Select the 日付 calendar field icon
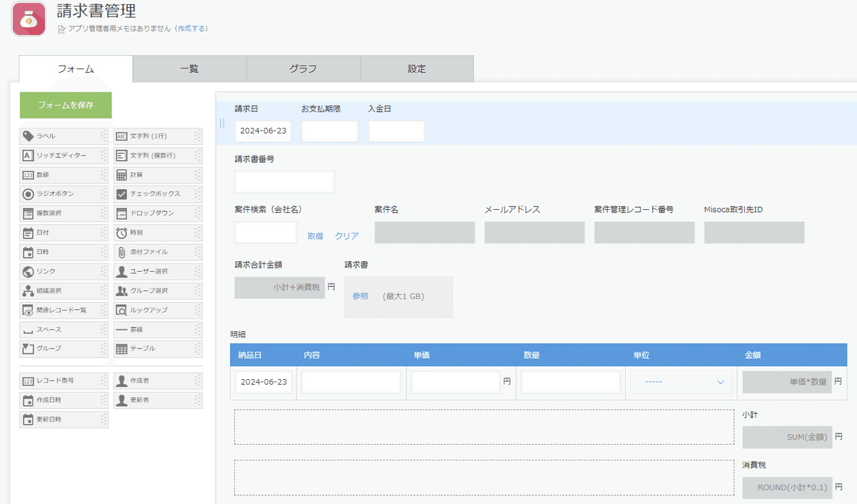 (x=28, y=233)
